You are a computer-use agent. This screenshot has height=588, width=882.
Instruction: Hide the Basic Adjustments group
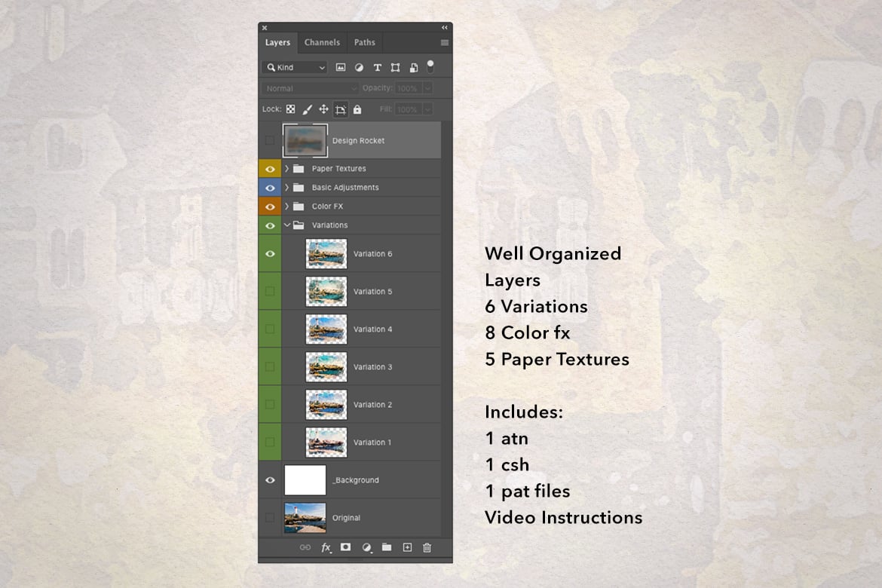[x=270, y=188]
